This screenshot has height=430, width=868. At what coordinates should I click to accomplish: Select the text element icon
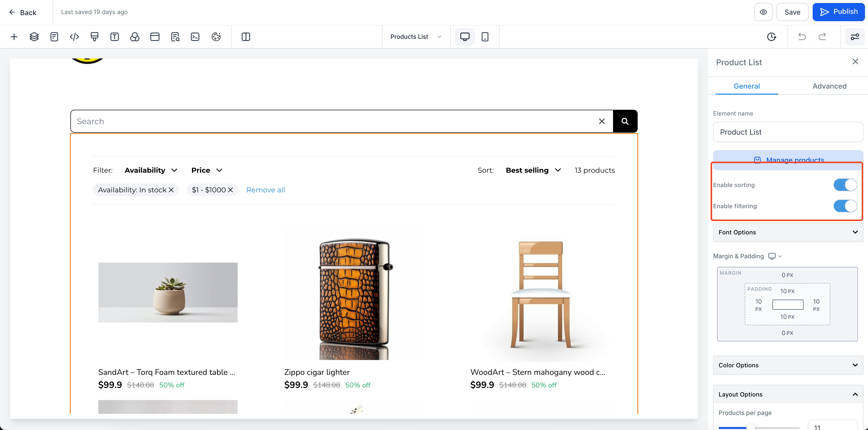click(115, 37)
